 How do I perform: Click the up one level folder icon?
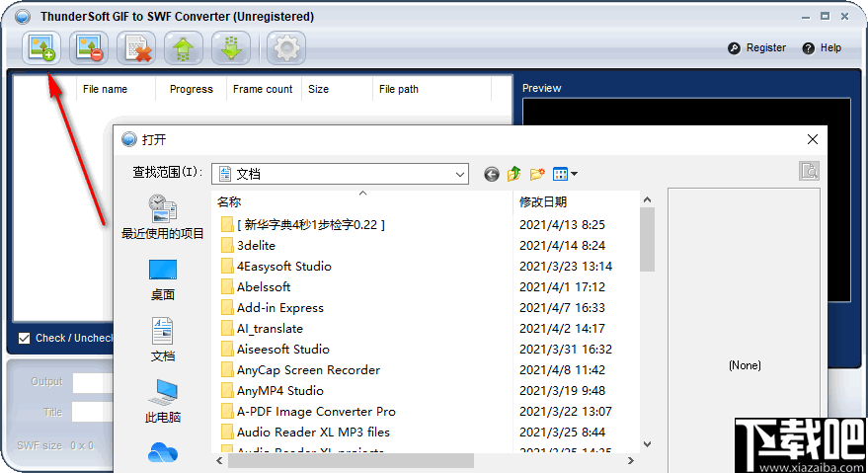514,174
